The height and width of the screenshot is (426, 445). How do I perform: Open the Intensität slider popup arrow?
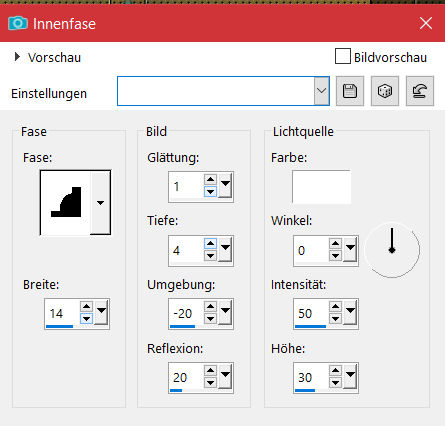tap(350, 312)
